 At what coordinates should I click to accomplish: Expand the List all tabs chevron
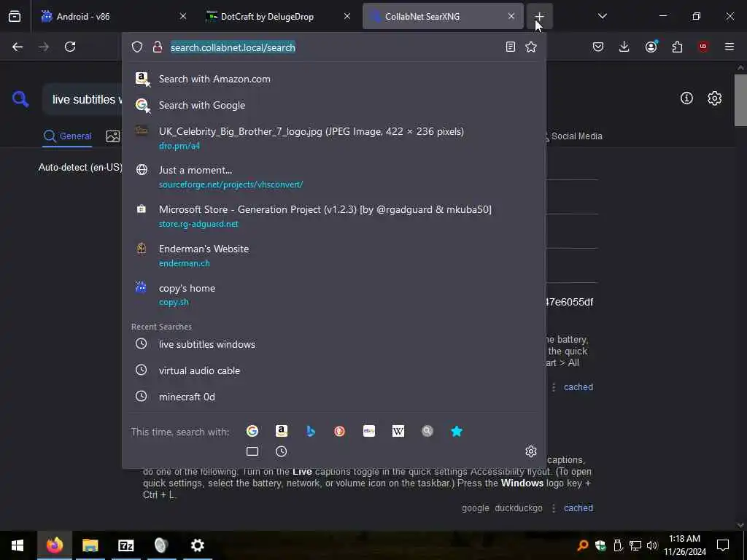coord(602,16)
